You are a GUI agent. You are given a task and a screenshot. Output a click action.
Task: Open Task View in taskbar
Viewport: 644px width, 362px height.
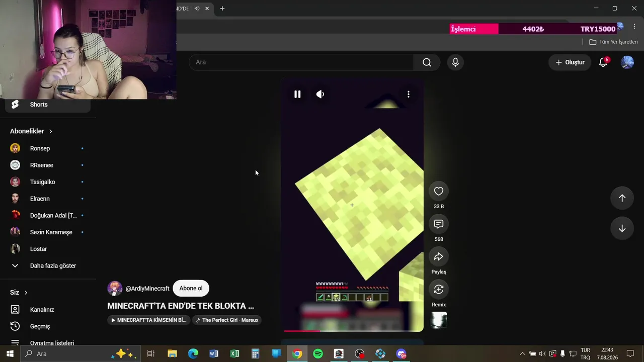pos(150,354)
